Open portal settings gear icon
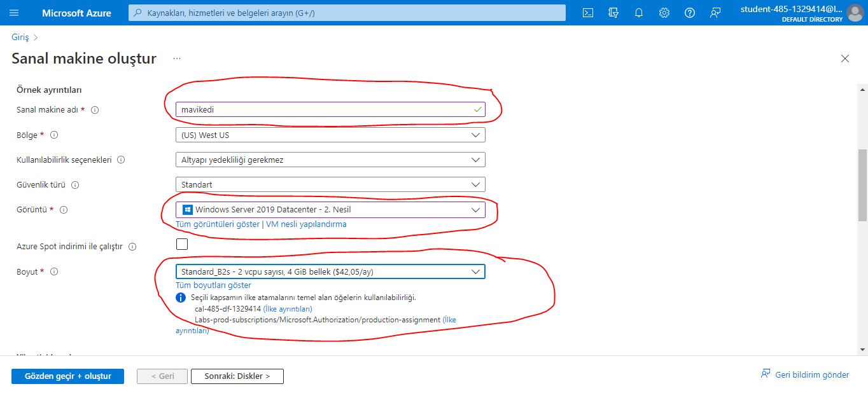868x398 pixels. click(664, 13)
